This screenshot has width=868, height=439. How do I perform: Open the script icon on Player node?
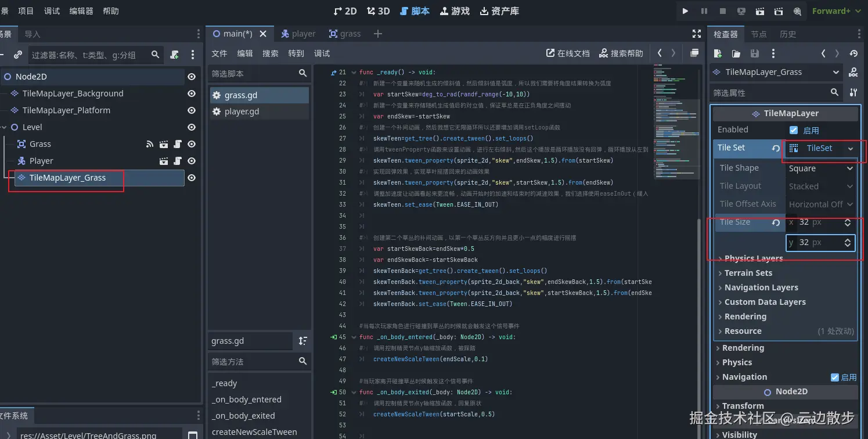(x=178, y=161)
